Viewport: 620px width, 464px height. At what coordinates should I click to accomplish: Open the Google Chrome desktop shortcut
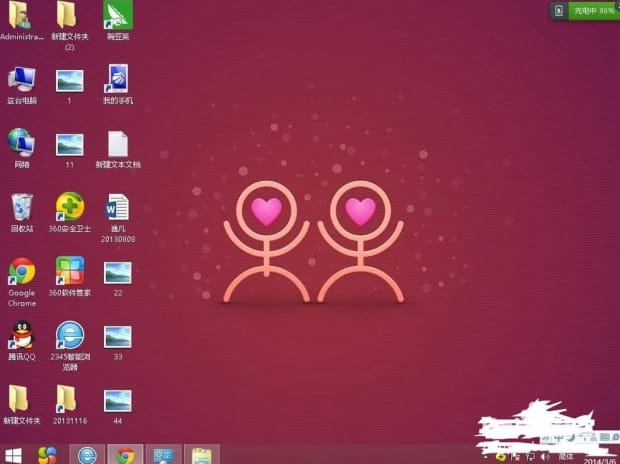point(21,272)
